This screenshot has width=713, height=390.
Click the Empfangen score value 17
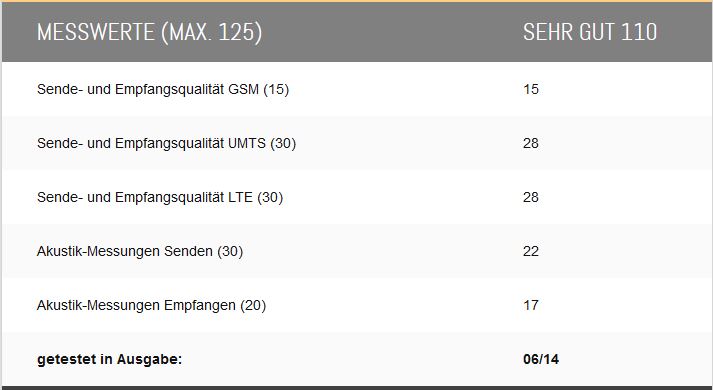tap(531, 305)
